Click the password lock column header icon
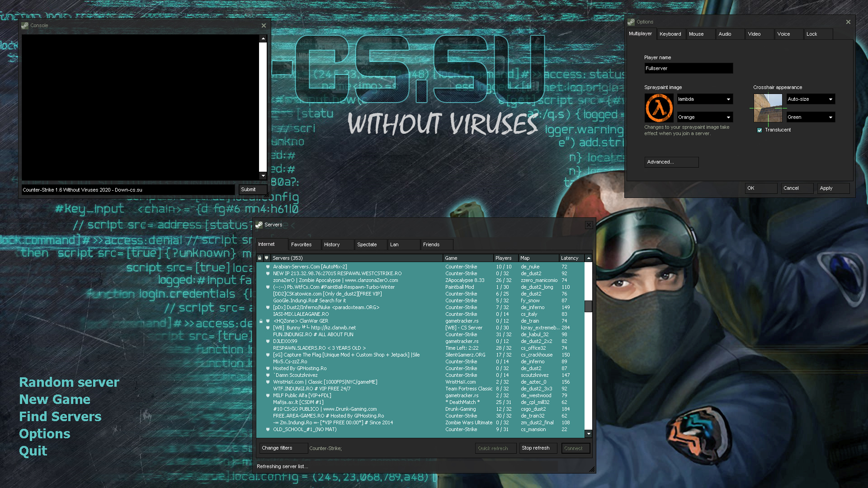The image size is (868, 488). click(x=260, y=258)
